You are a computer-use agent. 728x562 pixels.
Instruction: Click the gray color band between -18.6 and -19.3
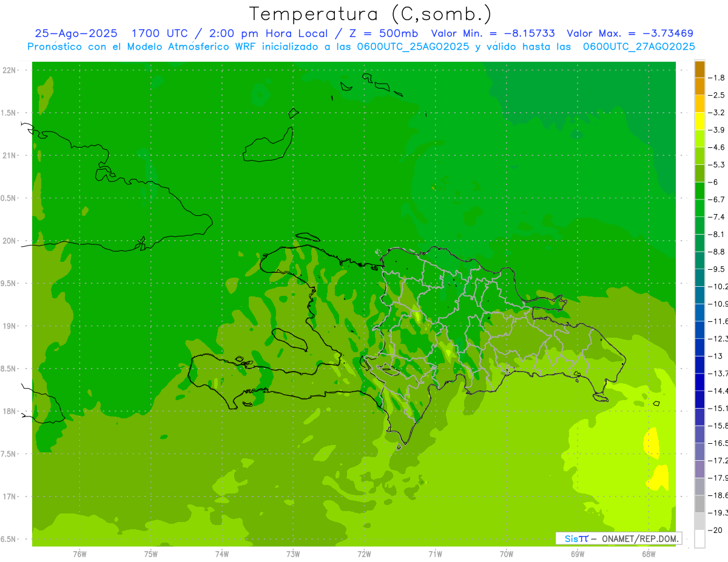pos(699,504)
